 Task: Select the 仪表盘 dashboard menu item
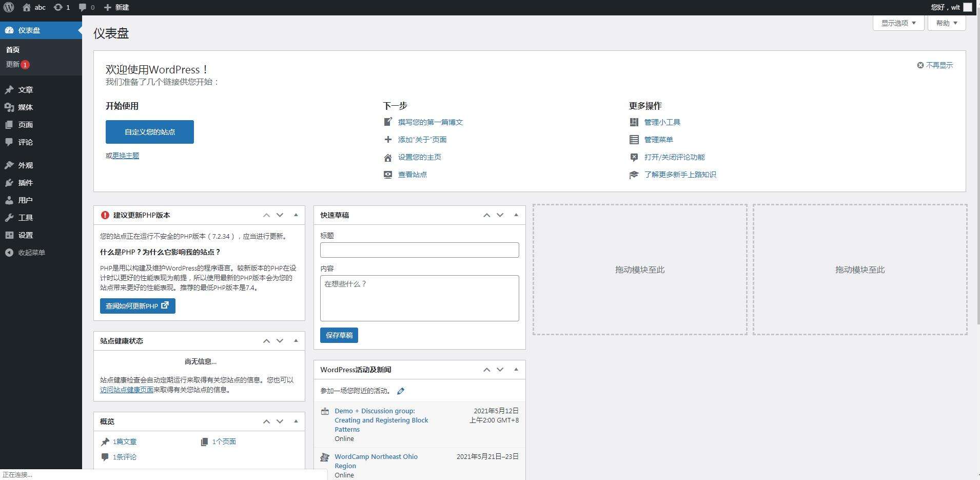coord(41,30)
